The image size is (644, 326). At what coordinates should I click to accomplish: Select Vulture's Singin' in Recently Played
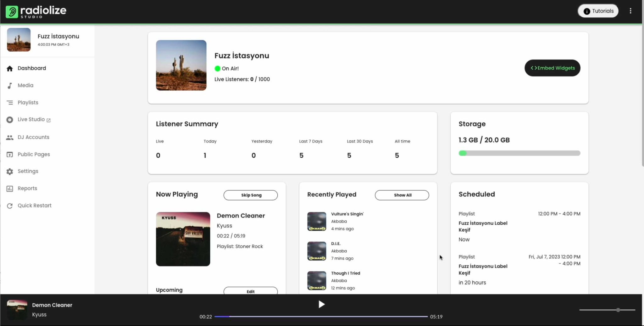(x=347, y=214)
